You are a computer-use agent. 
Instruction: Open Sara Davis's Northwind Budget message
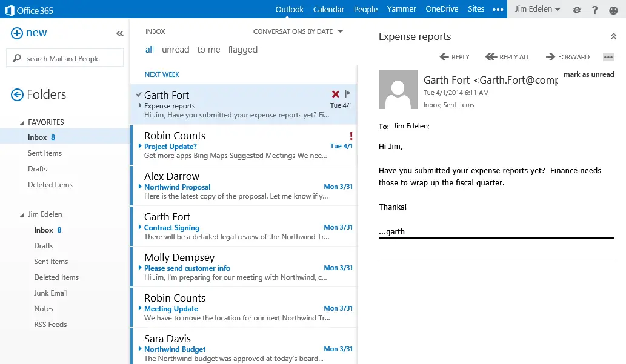coord(244,346)
